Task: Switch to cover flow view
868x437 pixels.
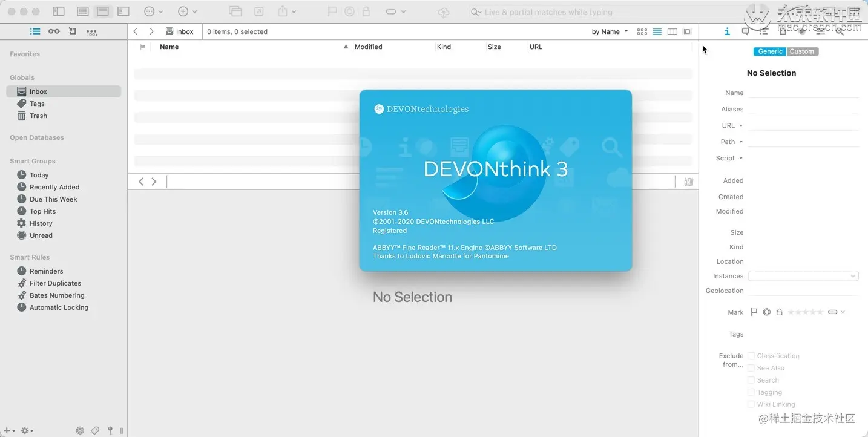Action: [688, 31]
